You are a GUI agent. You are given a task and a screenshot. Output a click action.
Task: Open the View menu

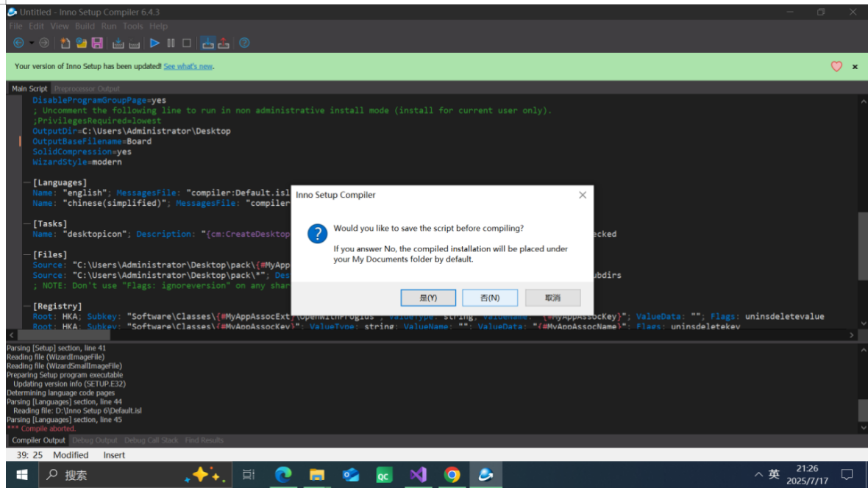coord(60,26)
